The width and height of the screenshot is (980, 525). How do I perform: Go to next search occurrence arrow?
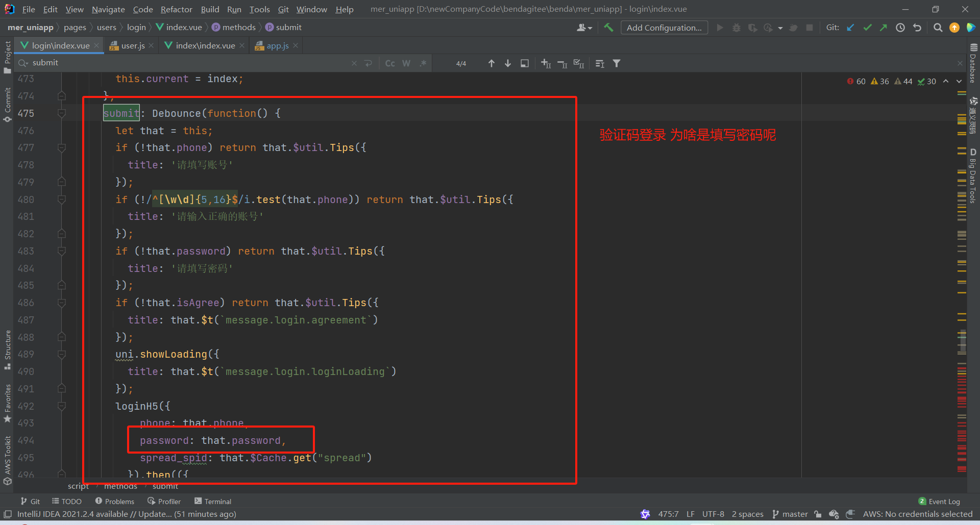(x=508, y=63)
